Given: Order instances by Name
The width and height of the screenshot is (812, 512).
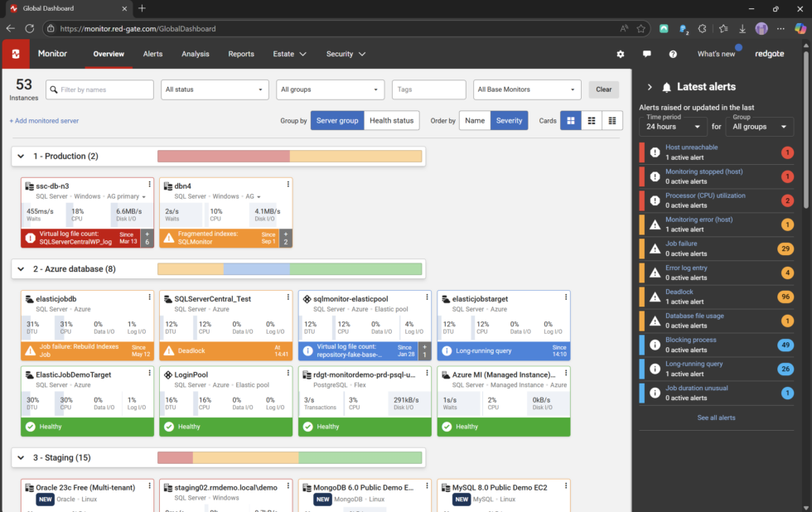Looking at the screenshot, I should (475, 120).
